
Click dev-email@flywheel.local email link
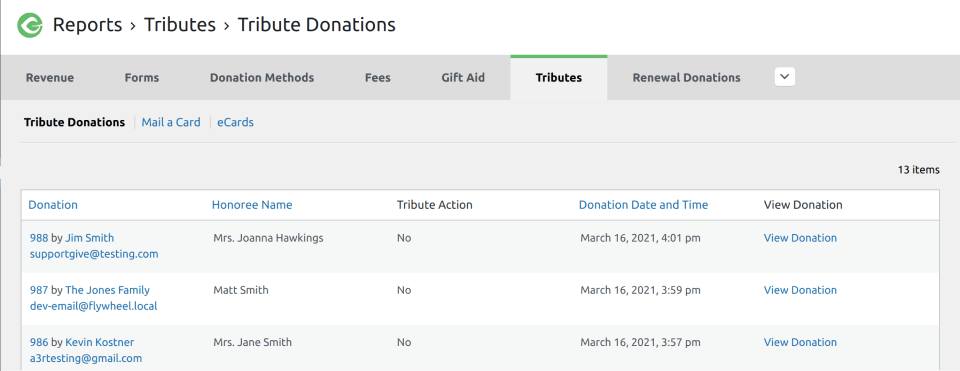point(94,306)
